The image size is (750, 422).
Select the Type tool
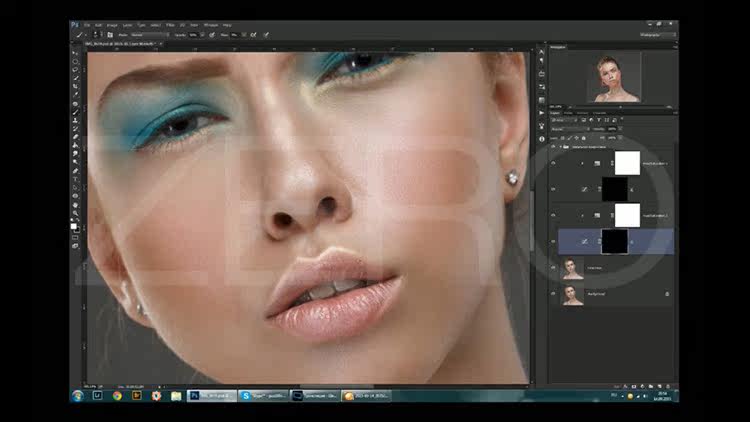point(75,179)
